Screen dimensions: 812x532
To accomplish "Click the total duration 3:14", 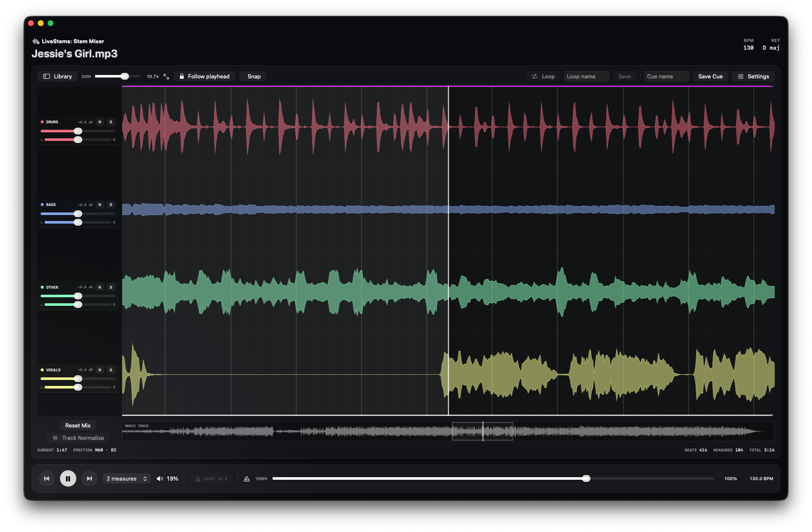I will point(769,450).
